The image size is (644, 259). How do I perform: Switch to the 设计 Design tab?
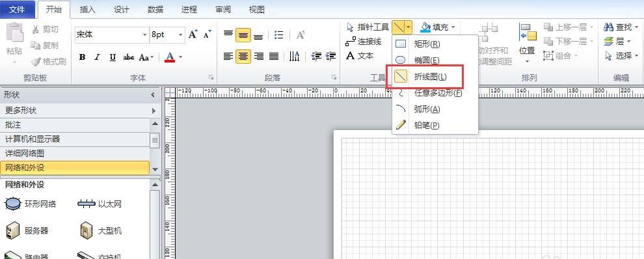pos(121,10)
